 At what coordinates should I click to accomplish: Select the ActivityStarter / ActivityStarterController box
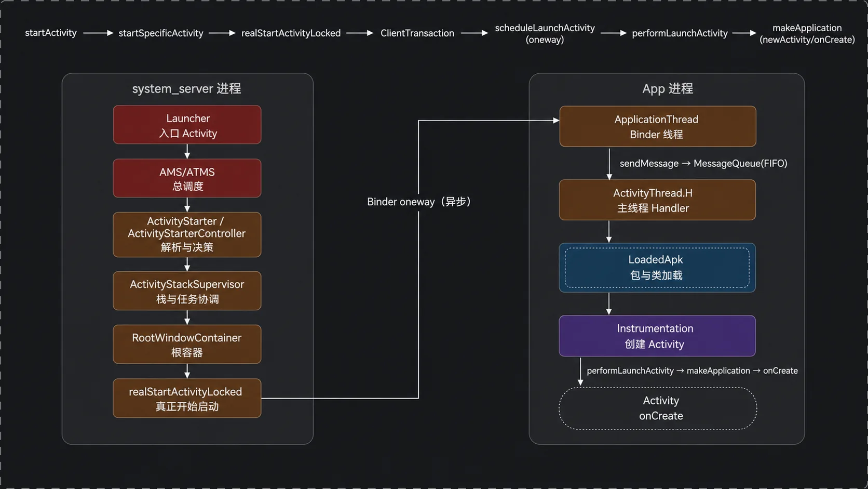[x=187, y=234]
